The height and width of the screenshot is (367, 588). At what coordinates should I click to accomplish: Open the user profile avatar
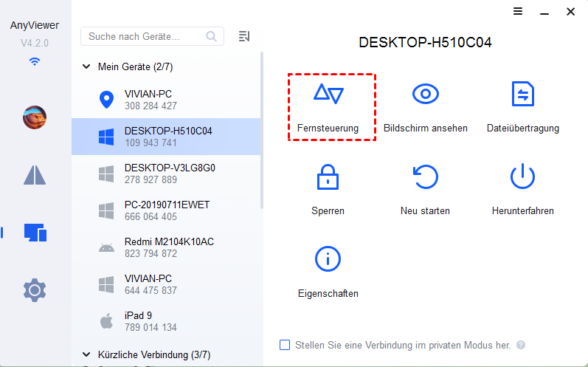point(35,117)
